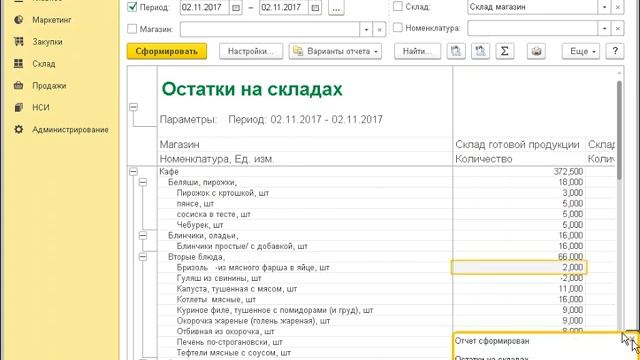The image size is (640, 360).
Task: Click the Блинчики простые/ с добавкой row
Action: point(242,246)
